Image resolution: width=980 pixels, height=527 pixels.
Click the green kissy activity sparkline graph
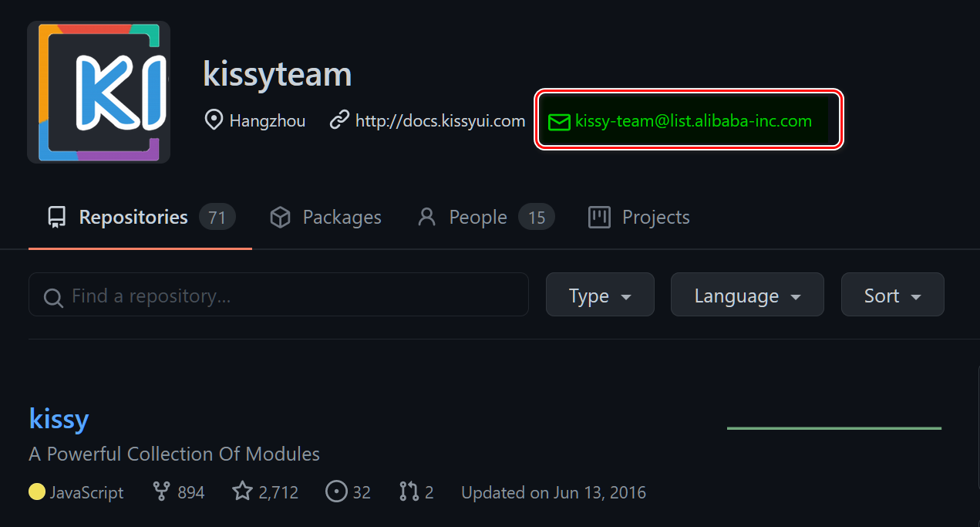[834, 428]
